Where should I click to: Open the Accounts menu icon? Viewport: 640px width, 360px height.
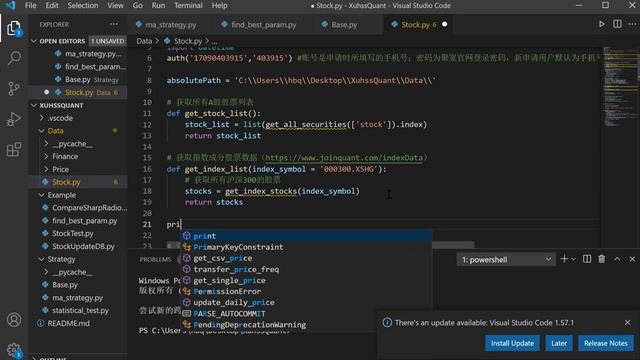click(14, 320)
